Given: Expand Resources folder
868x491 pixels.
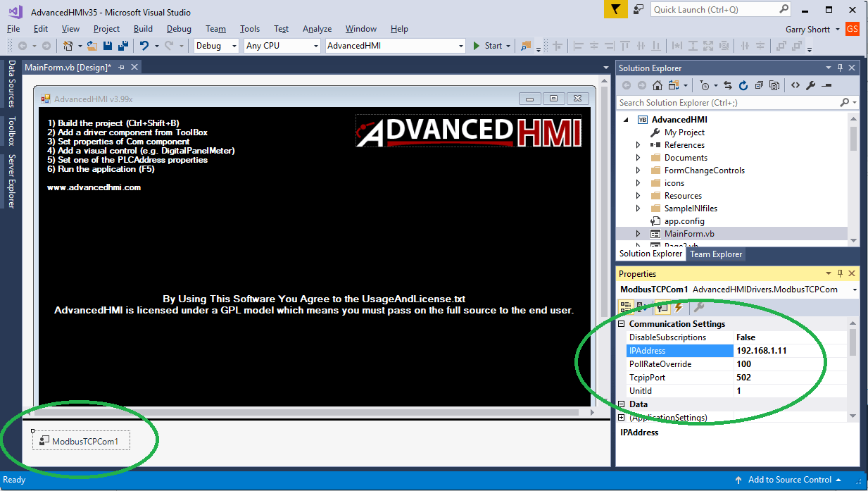Looking at the screenshot, I should pyautogui.click(x=639, y=196).
